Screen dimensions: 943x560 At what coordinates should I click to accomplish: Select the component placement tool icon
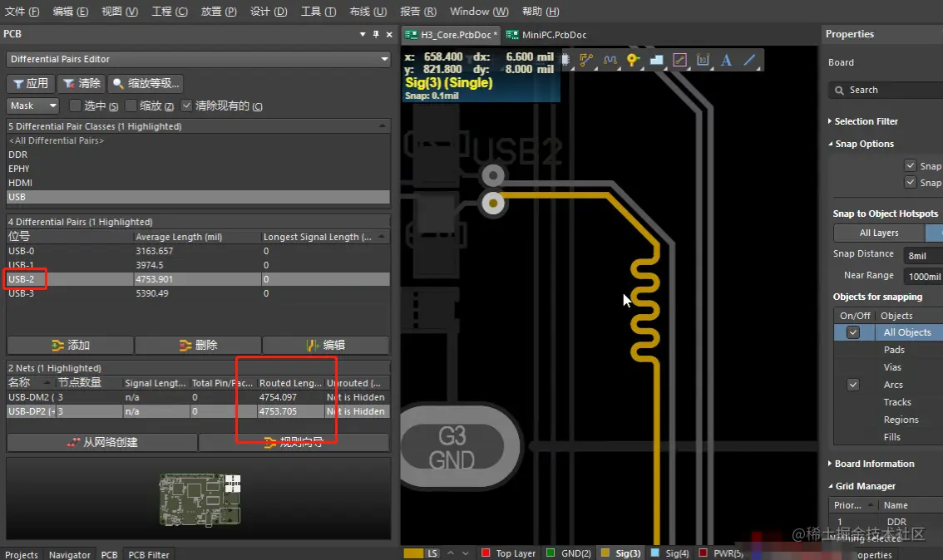click(565, 60)
